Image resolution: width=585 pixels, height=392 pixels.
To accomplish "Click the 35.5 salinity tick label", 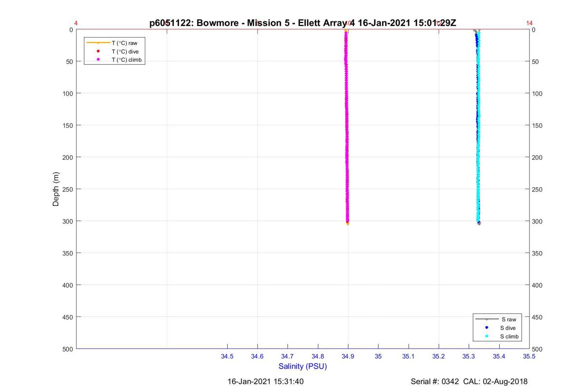I will pyautogui.click(x=529, y=356).
